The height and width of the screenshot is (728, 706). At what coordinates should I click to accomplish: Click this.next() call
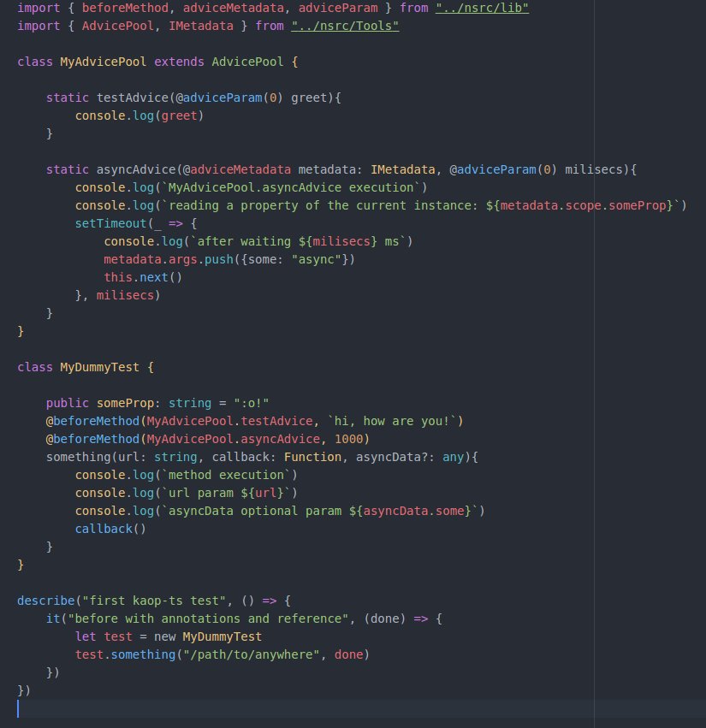click(x=143, y=278)
